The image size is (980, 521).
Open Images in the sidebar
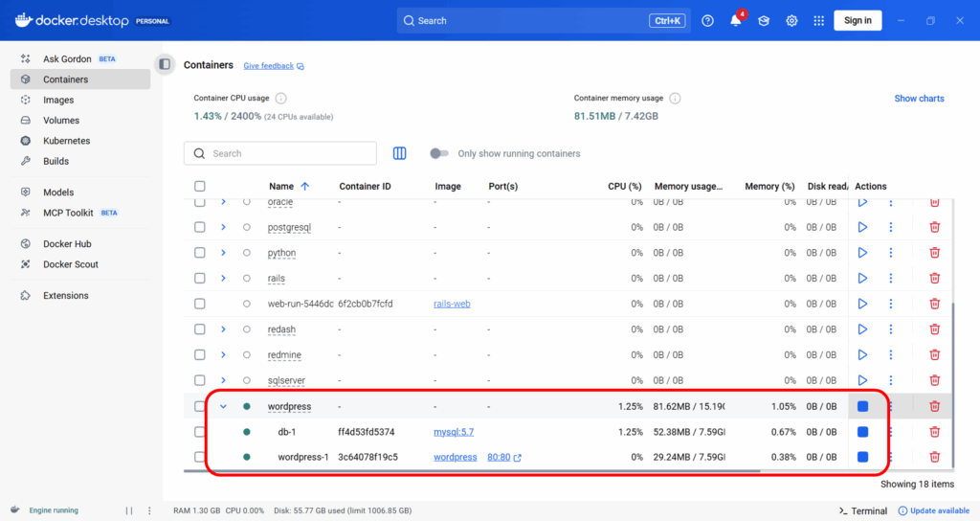point(58,100)
